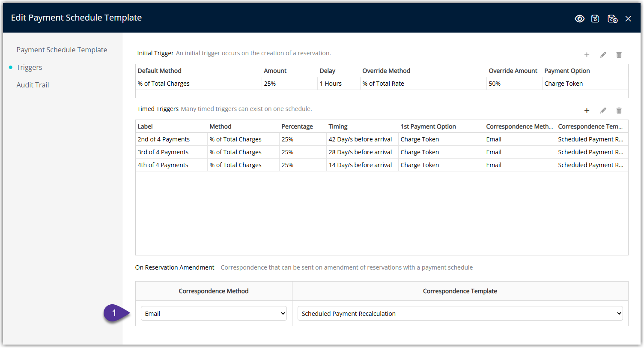
Task: Click the 1st Payment Option column header
Action: pos(441,126)
